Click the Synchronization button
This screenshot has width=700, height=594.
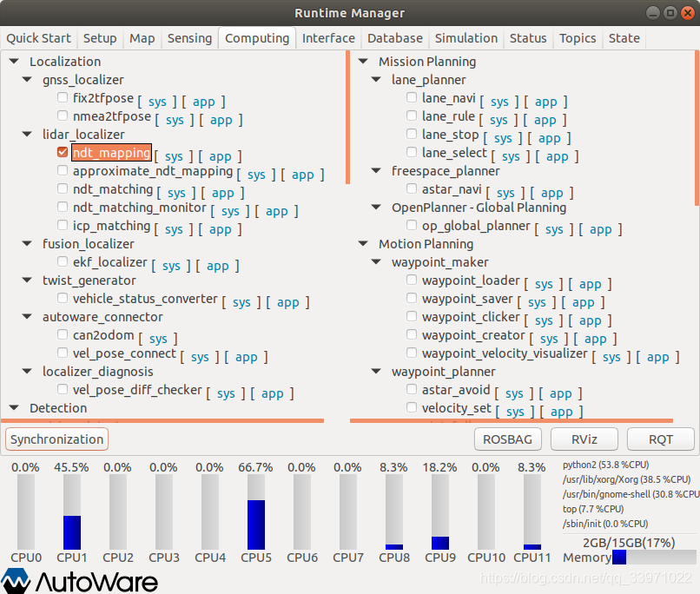(x=56, y=439)
